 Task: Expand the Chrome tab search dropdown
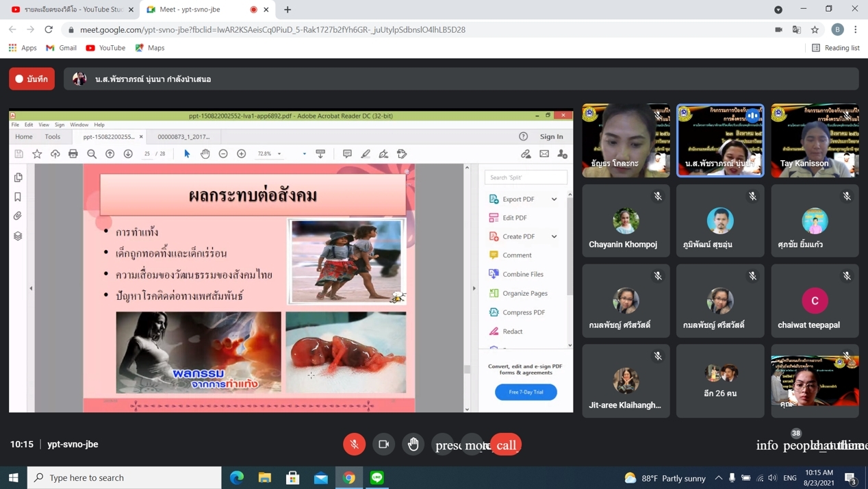(778, 10)
